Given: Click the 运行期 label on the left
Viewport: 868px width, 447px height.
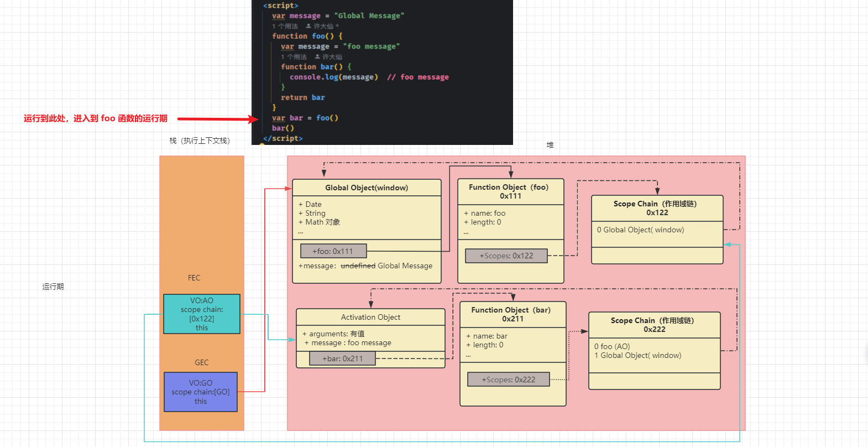Looking at the screenshot, I should [53, 287].
